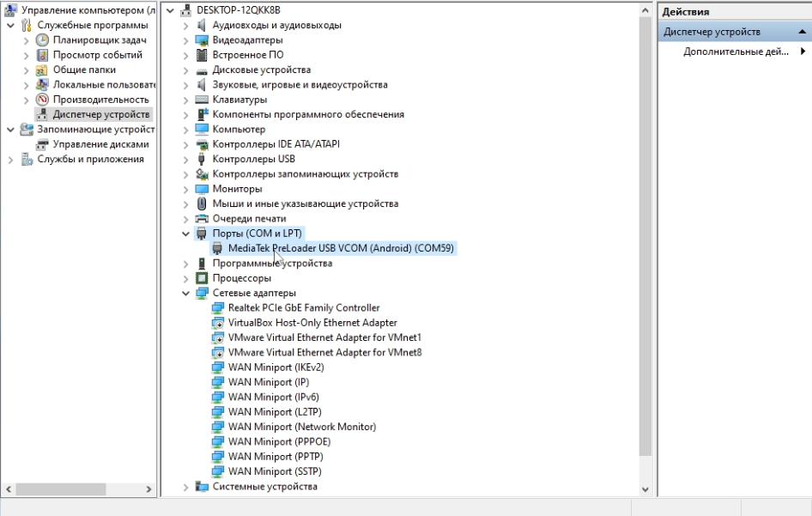Click the Очереди печати printer icon

202,219
